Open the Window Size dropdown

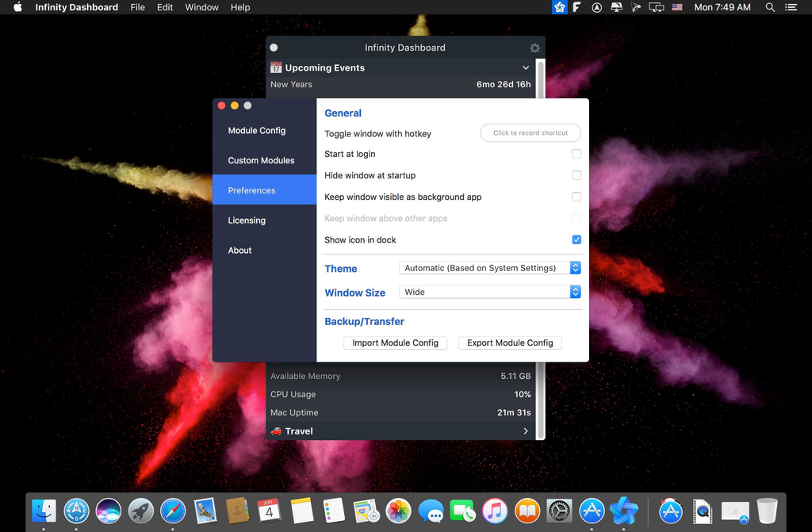point(490,292)
